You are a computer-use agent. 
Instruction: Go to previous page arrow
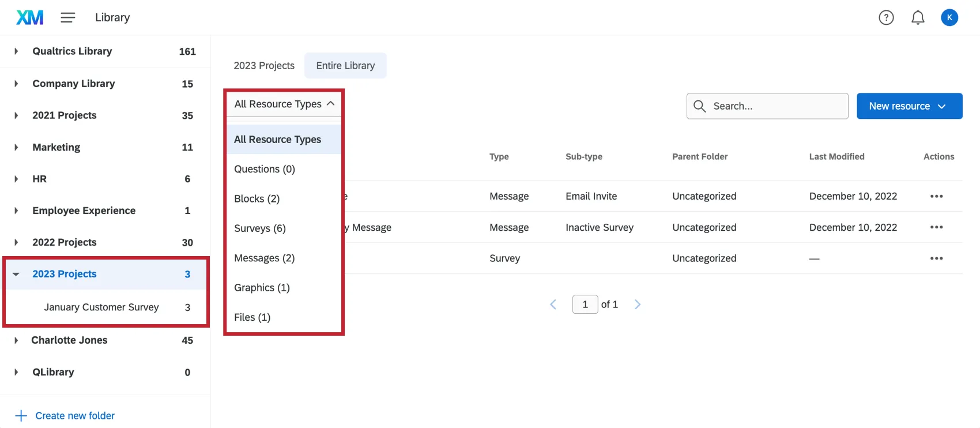tap(553, 305)
